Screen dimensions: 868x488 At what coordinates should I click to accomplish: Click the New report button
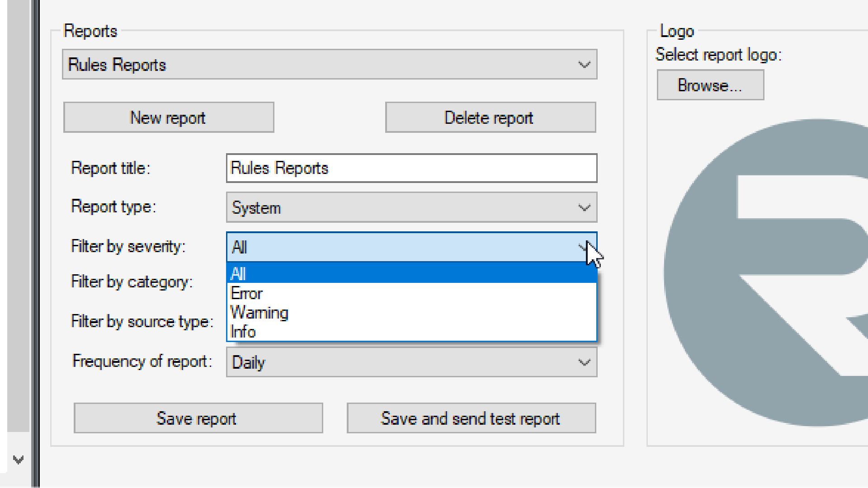click(x=169, y=117)
